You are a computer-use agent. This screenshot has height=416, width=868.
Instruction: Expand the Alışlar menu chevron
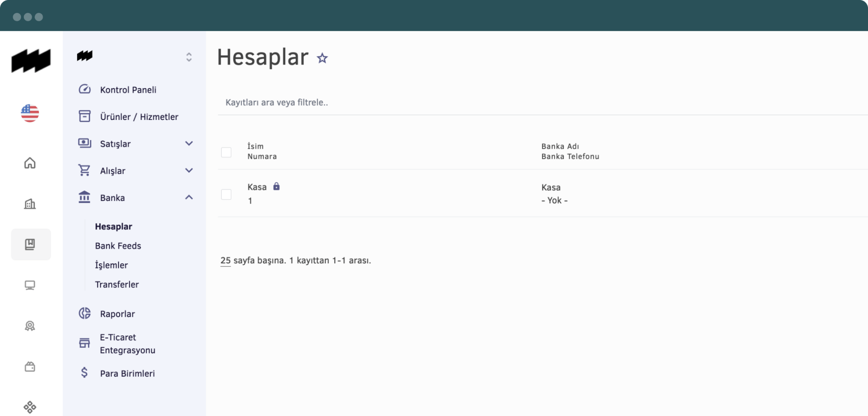(x=189, y=170)
